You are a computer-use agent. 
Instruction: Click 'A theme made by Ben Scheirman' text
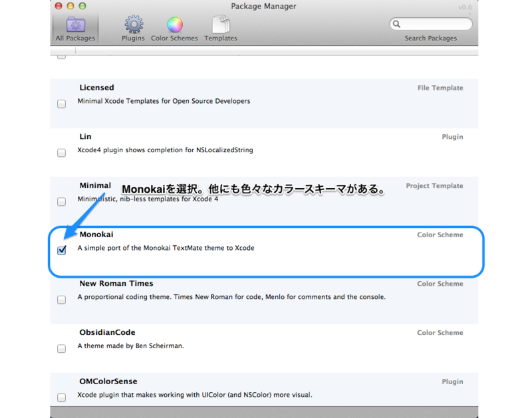coord(130,346)
